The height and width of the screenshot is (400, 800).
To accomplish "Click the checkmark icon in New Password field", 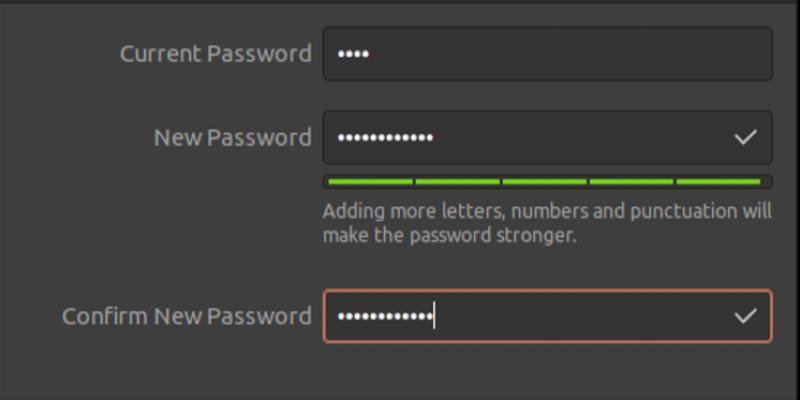I will point(745,137).
